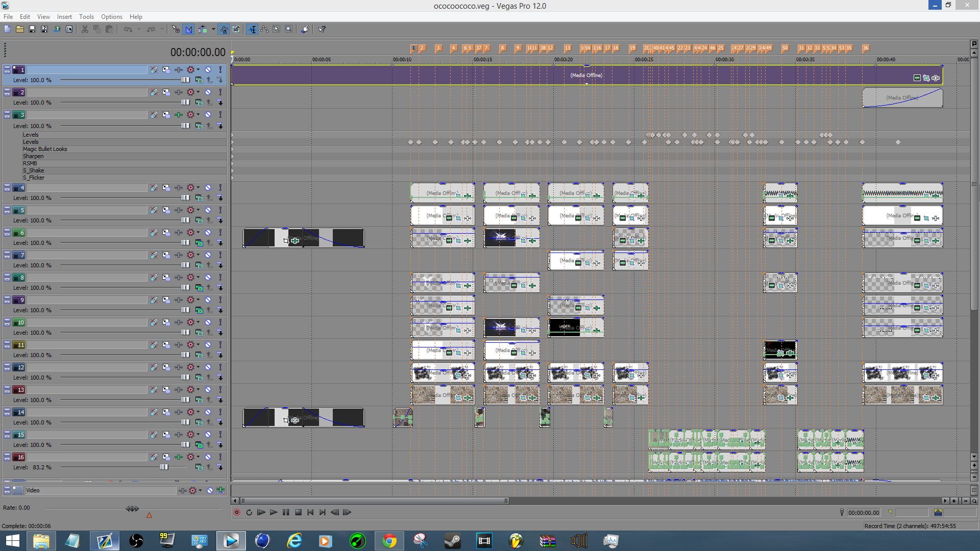Open Track FX on track 1
The height and width of the screenshot is (551, 980).
point(178,70)
